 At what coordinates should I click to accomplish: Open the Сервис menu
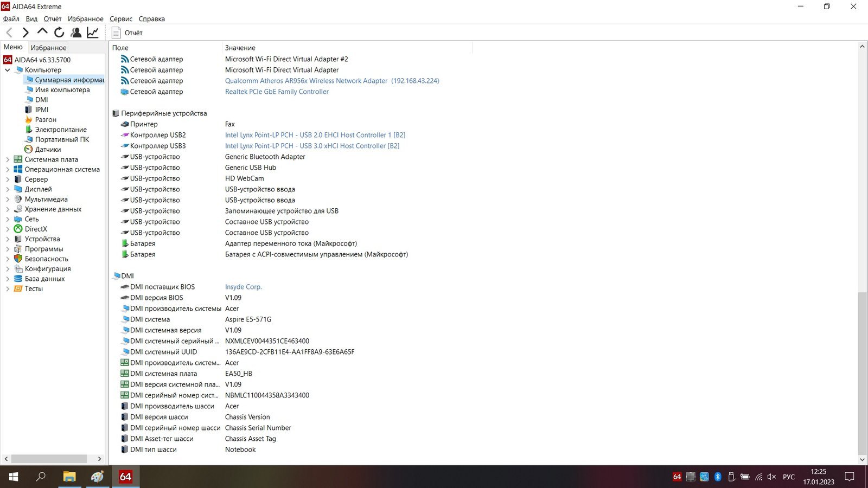tap(121, 19)
